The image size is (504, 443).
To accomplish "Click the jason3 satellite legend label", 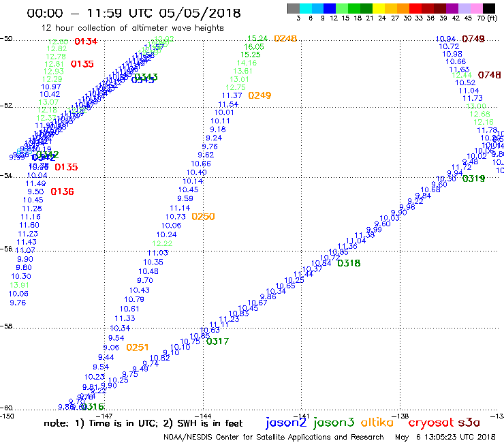I will point(334,423).
